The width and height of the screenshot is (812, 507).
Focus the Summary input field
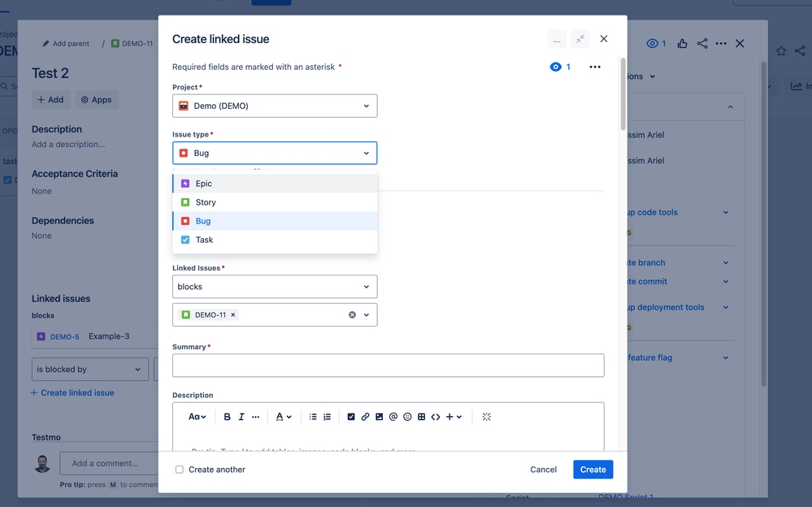point(389,365)
